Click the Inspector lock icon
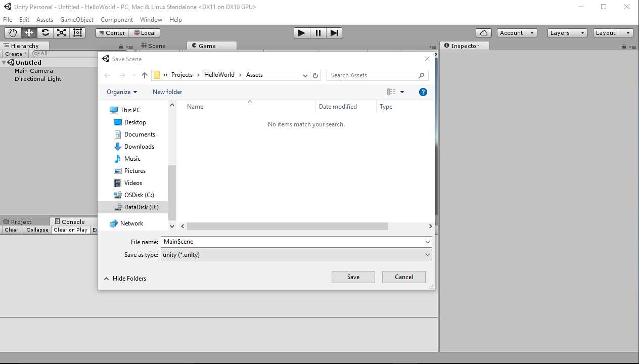Viewport: 639px width, 364px height. [x=624, y=46]
